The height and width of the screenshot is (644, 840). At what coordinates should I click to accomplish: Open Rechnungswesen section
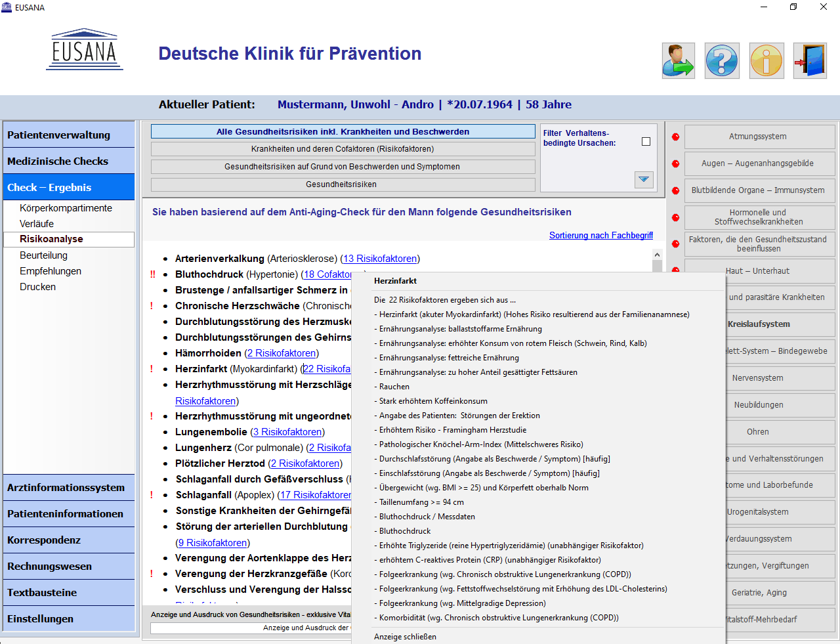[69, 566]
